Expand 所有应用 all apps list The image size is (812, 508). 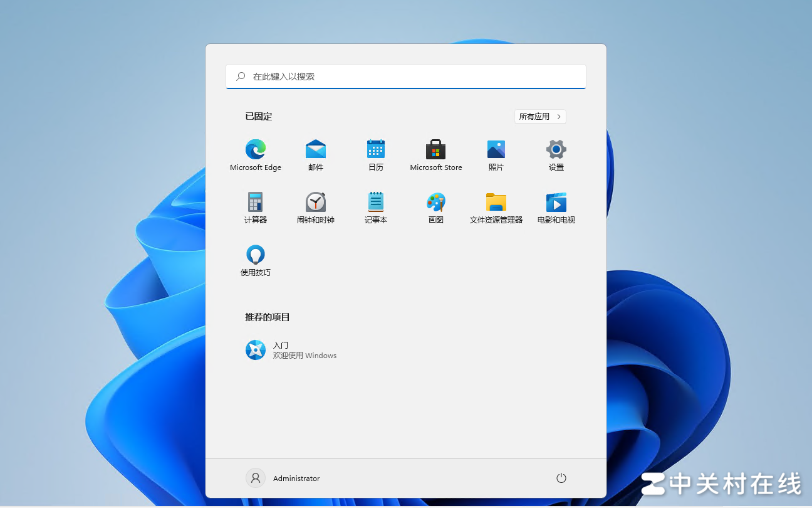[x=540, y=117]
